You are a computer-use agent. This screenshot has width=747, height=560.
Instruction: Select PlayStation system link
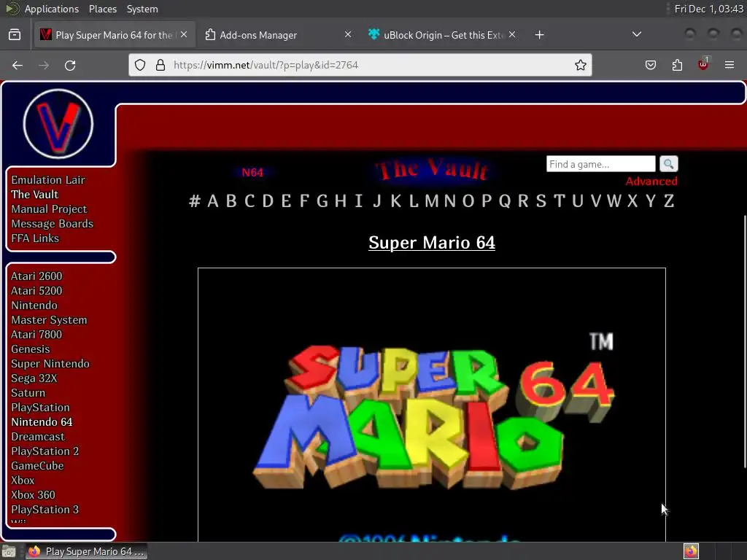[41, 408]
